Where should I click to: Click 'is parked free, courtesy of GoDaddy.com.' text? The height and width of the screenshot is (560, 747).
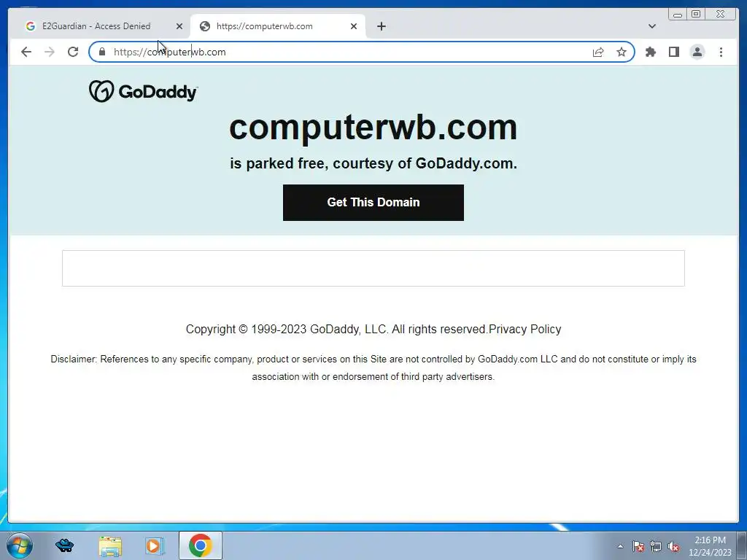[373, 163]
